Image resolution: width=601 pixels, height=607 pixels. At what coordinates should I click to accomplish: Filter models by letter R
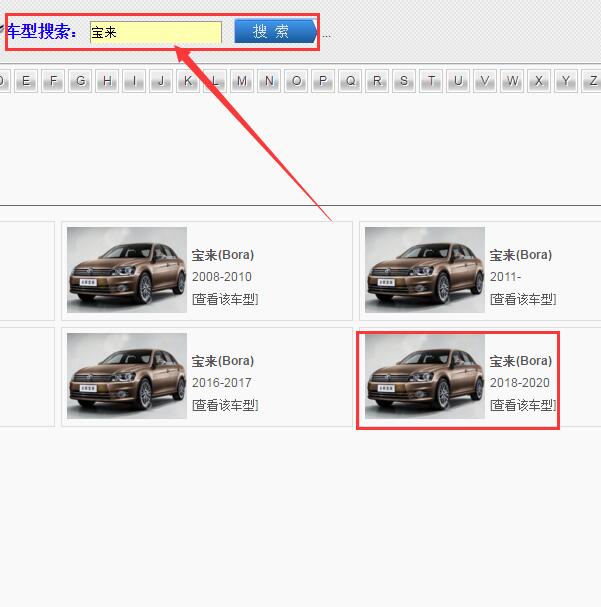point(377,81)
